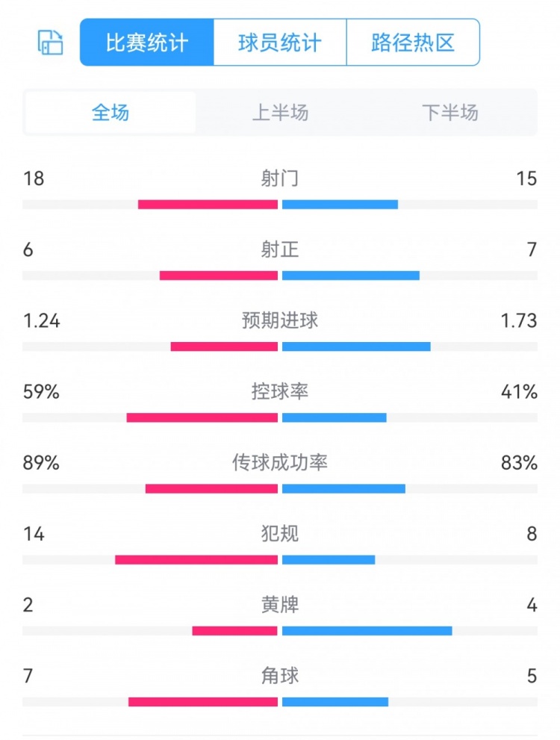Click the red 射门 bar for home team
This screenshot has height=740, width=560.
point(208,205)
